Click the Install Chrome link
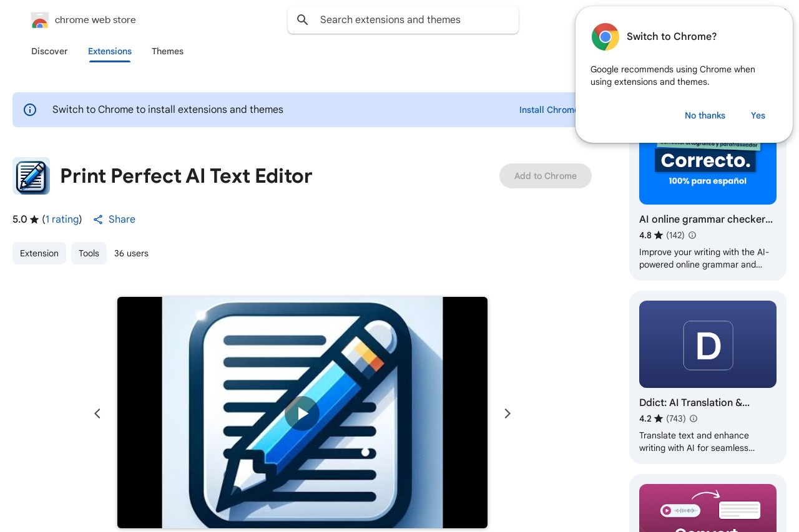799x532 pixels. coord(548,110)
